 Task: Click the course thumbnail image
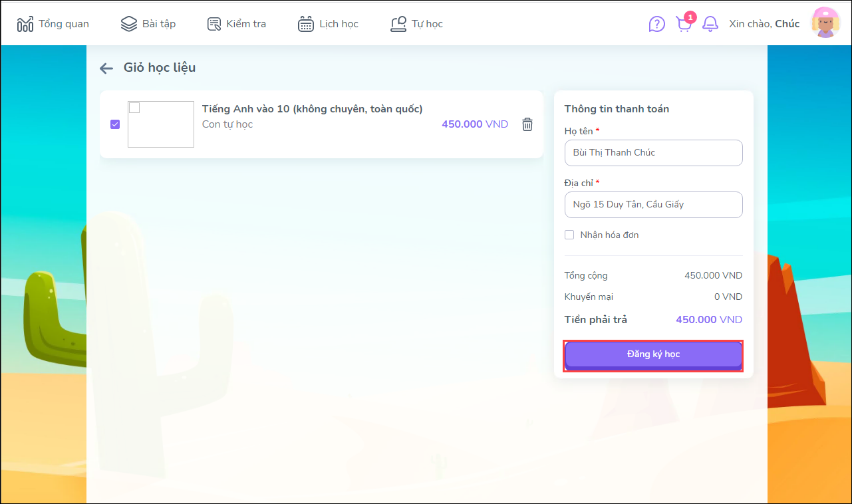pyautogui.click(x=161, y=124)
